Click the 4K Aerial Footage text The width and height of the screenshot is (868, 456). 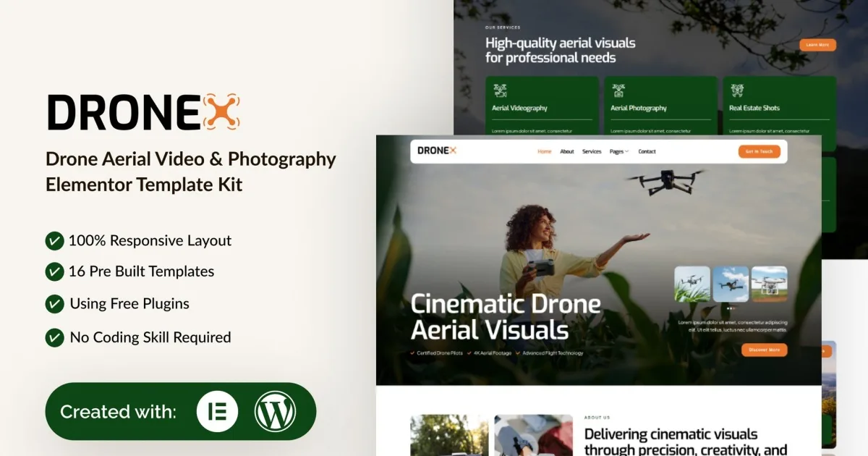click(493, 353)
